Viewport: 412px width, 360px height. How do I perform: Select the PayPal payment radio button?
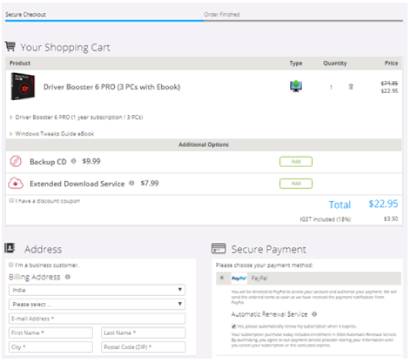222,278
